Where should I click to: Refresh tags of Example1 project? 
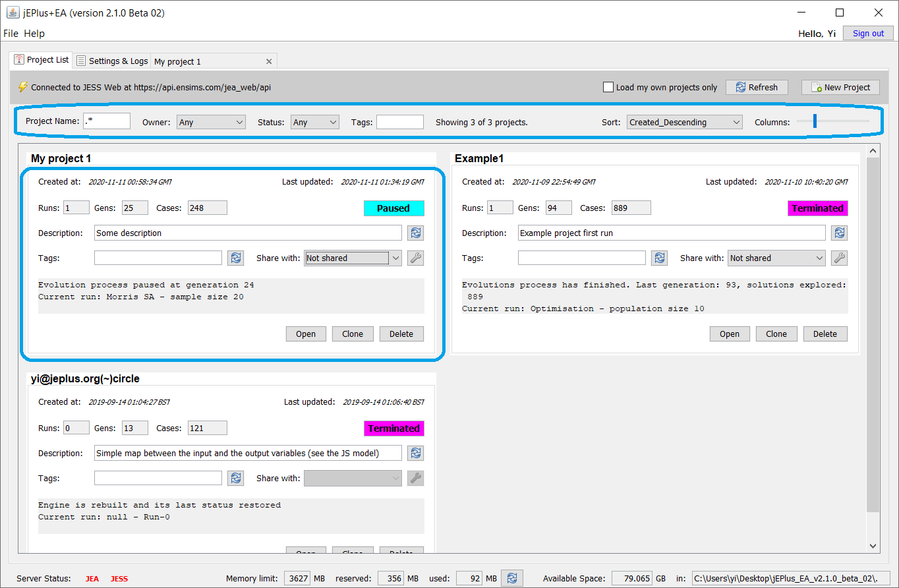point(659,258)
